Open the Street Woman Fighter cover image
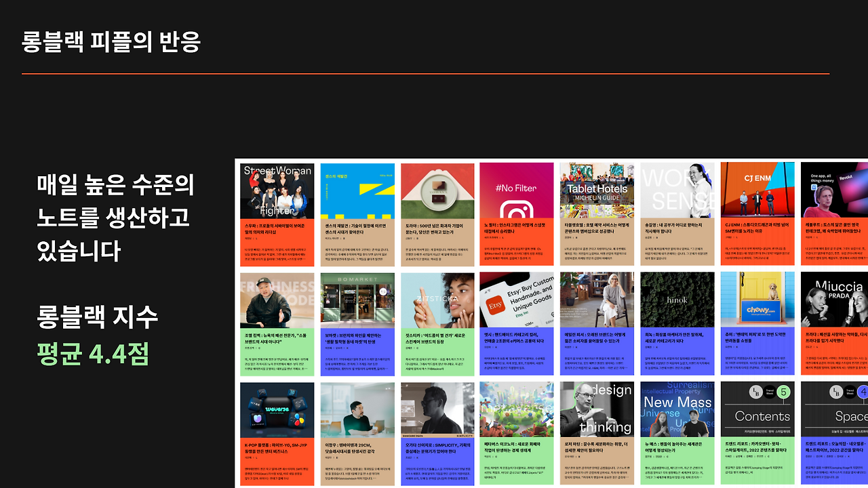868x488 pixels. point(277,190)
